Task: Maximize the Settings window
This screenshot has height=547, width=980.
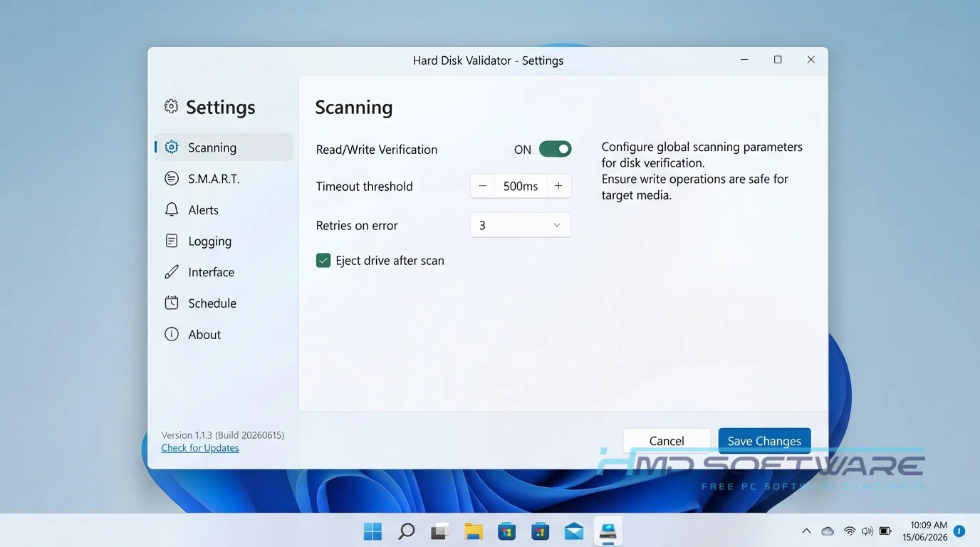Action: [x=778, y=60]
